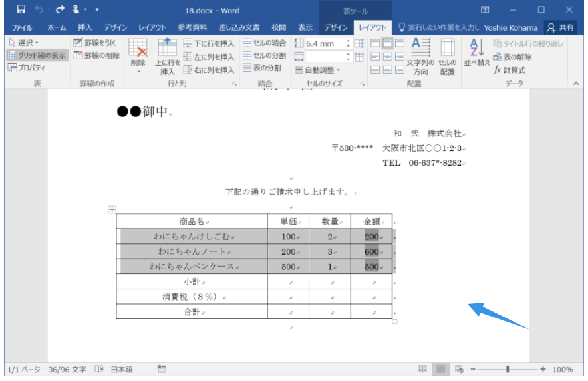Activate 罫線の削除 eraser tool
588x381 pixels.
click(x=96, y=55)
